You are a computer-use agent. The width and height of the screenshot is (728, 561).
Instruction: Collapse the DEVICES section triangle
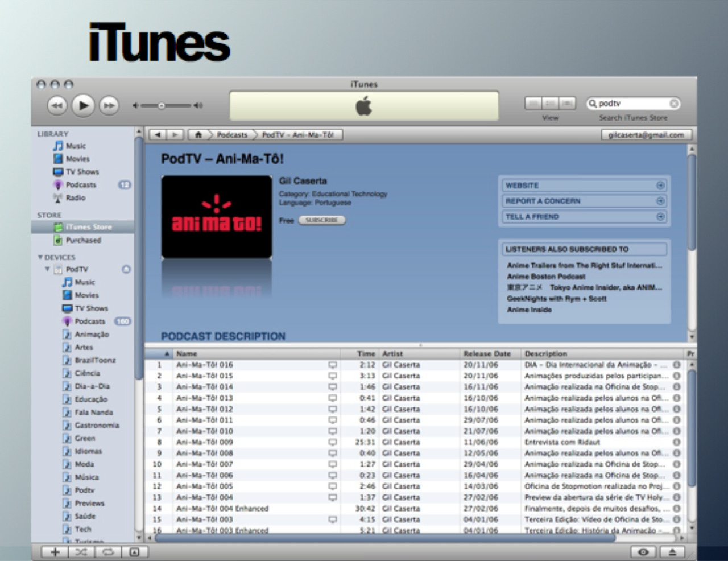coord(40,257)
